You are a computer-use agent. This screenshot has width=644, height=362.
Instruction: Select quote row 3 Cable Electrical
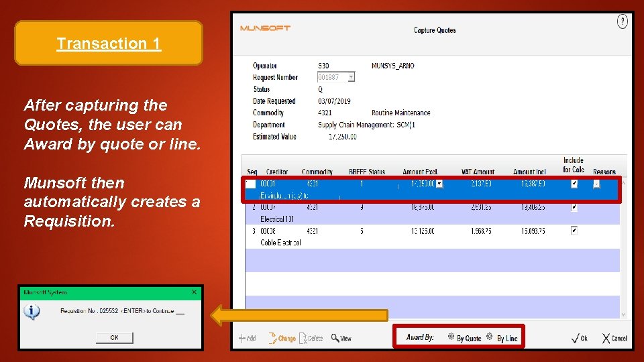click(x=433, y=237)
